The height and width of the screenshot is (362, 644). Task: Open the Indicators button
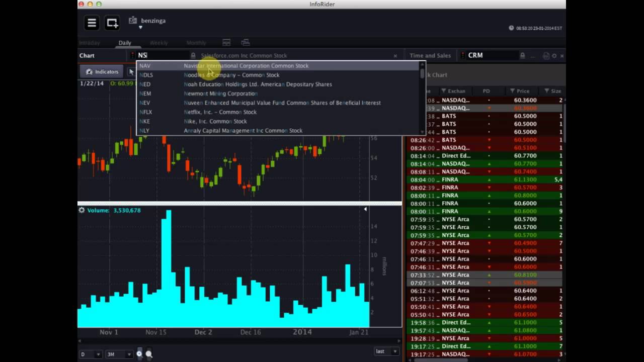tap(102, 72)
